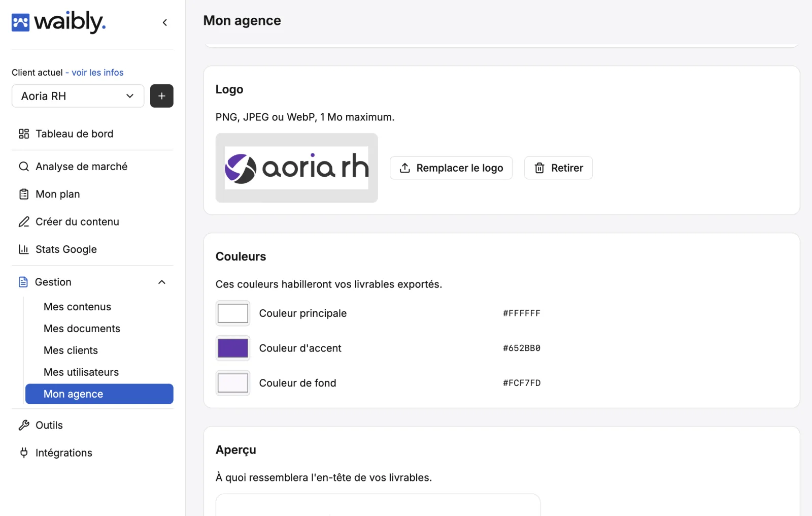The height and width of the screenshot is (516, 812).
Task: Click the 'Ces couleurs habilleront' description
Action: (x=329, y=284)
